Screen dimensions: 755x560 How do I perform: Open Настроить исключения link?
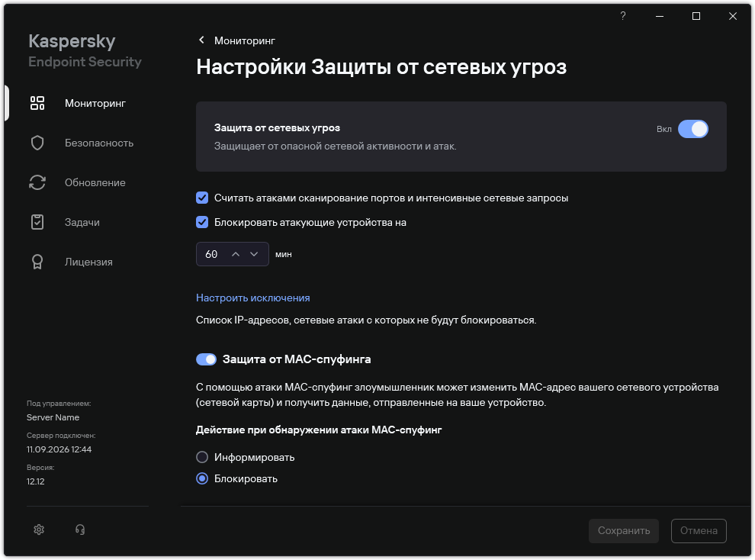(x=252, y=298)
